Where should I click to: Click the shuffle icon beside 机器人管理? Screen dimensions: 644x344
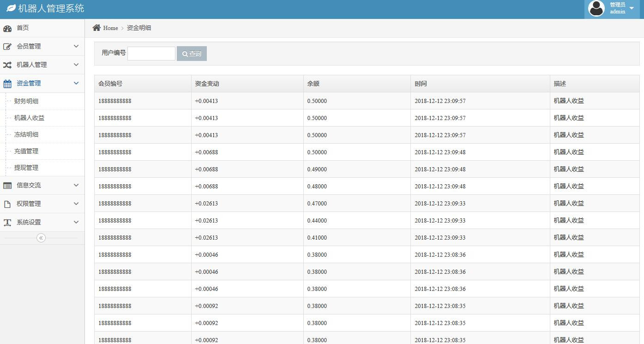(x=7, y=65)
